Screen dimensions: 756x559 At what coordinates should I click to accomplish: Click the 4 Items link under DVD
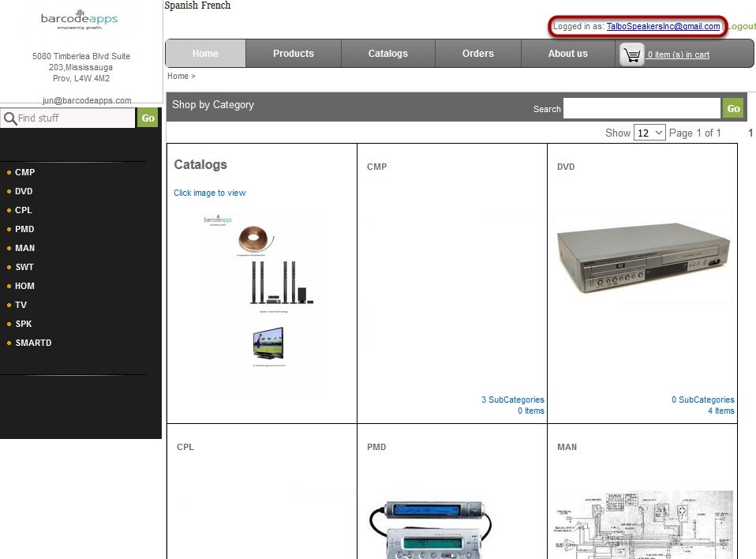[720, 411]
